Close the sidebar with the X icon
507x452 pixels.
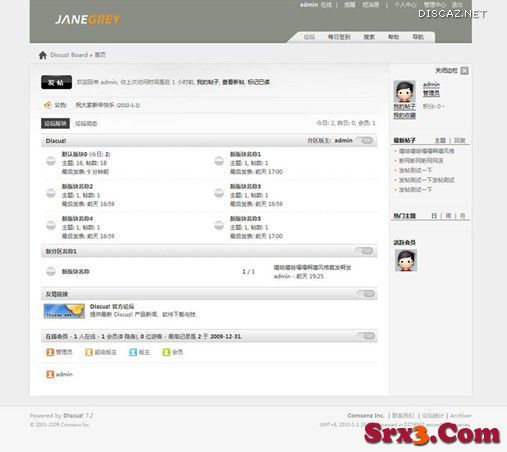[x=464, y=71]
